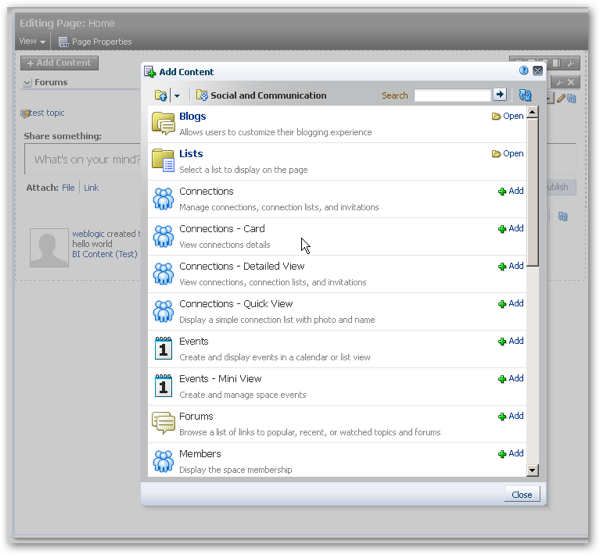This screenshot has height=555, width=600.
Task: Click the Forums speech bubble icon
Action: tap(163, 423)
